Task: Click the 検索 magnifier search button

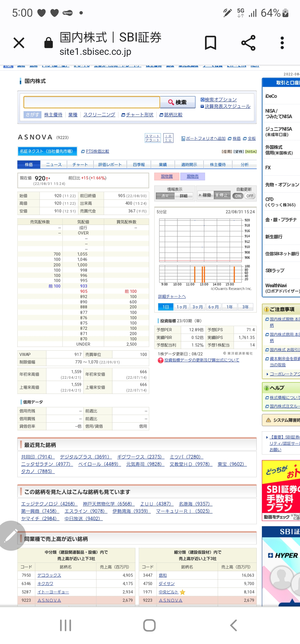Action: click(x=177, y=102)
